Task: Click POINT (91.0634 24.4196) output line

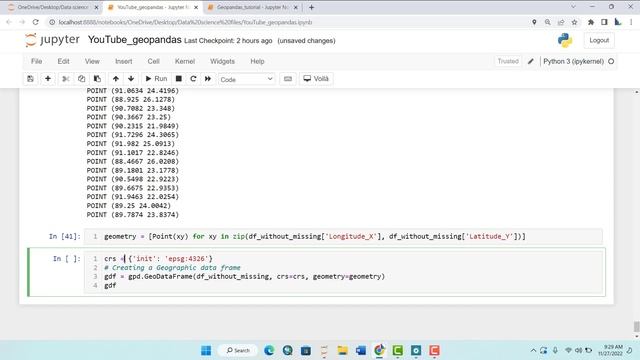Action: (x=133, y=91)
